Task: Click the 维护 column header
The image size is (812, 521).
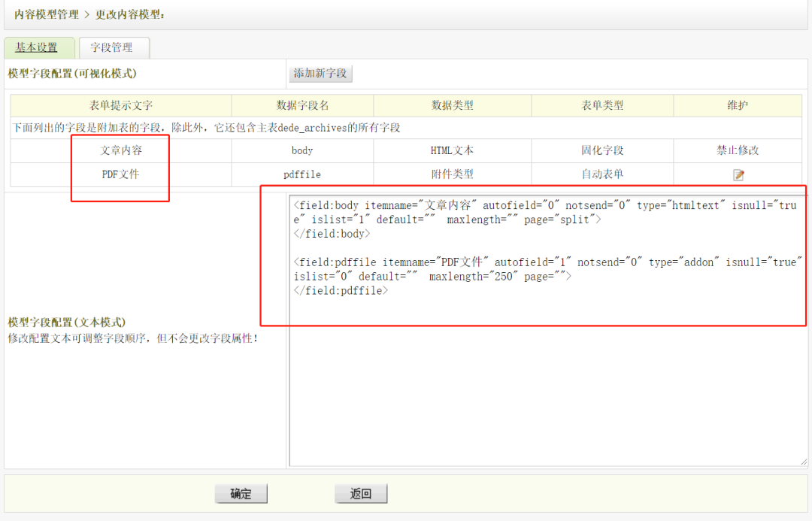Action: (x=738, y=106)
